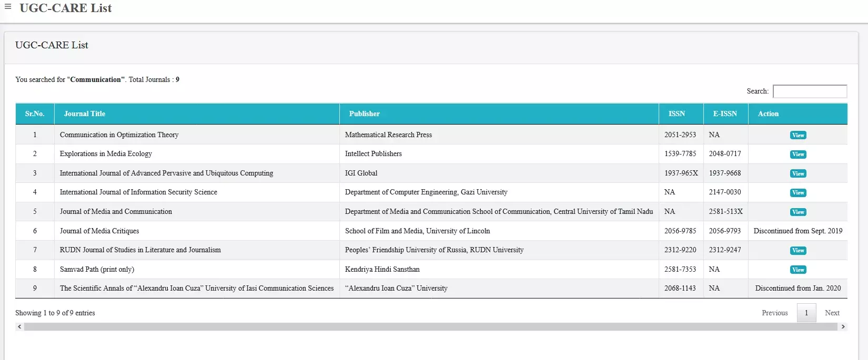Select page 1 in pagination
Image resolution: width=868 pixels, height=360 pixels.
(806, 313)
